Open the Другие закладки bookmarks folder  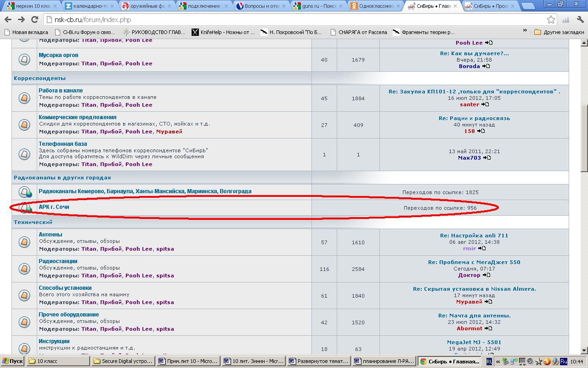559,32
